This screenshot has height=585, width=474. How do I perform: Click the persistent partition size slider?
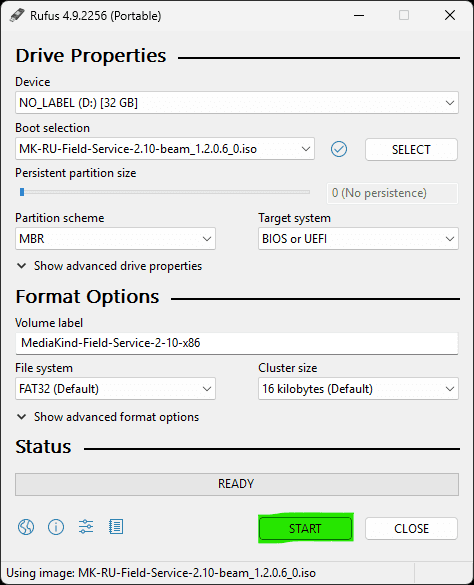click(165, 192)
